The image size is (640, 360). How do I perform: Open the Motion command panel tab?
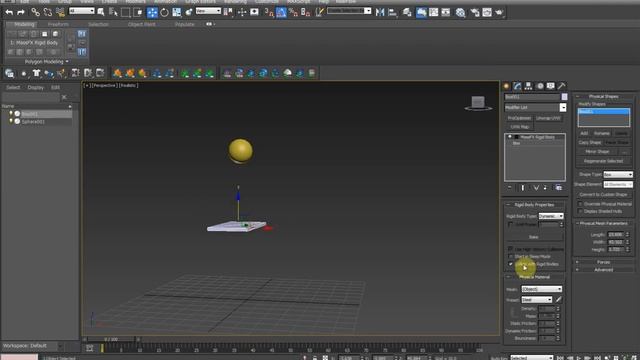point(540,86)
